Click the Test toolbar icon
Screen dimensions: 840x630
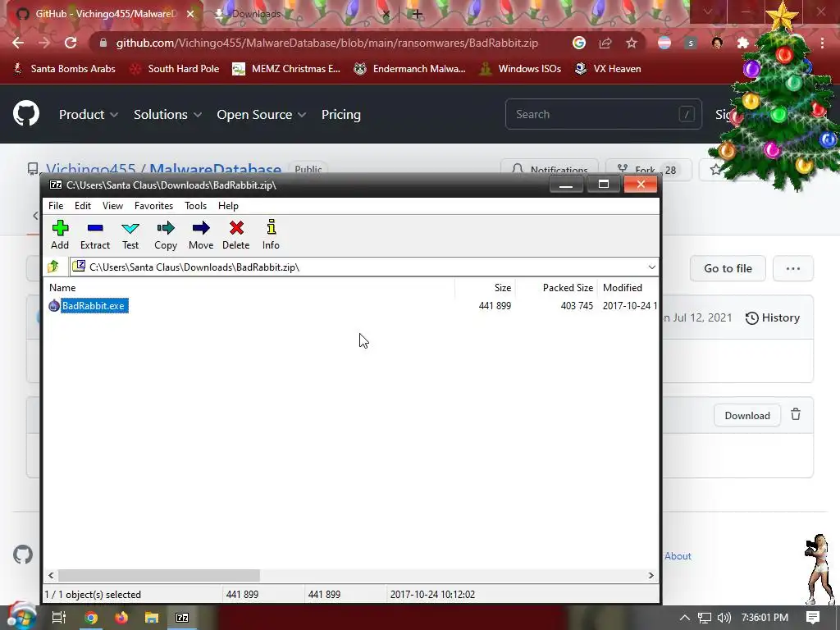point(130,235)
